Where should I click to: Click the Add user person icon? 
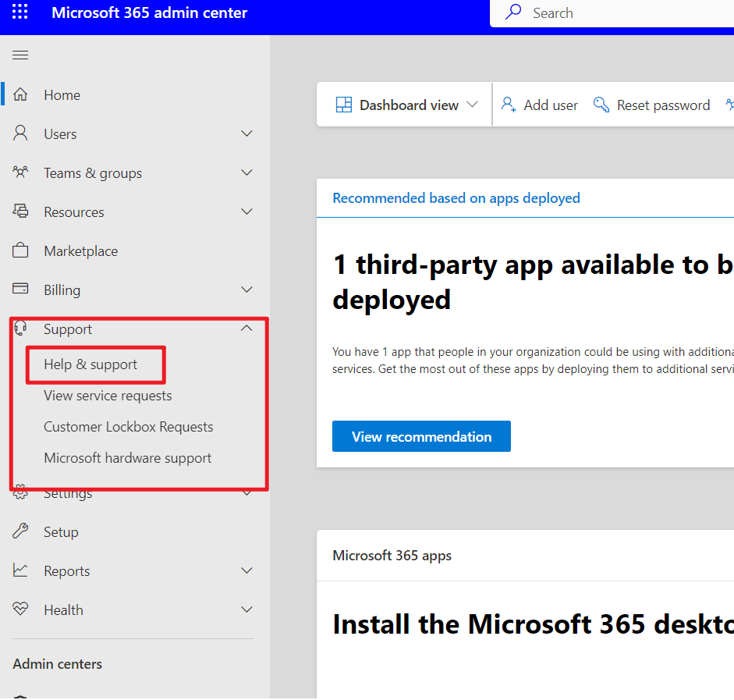coord(509,105)
